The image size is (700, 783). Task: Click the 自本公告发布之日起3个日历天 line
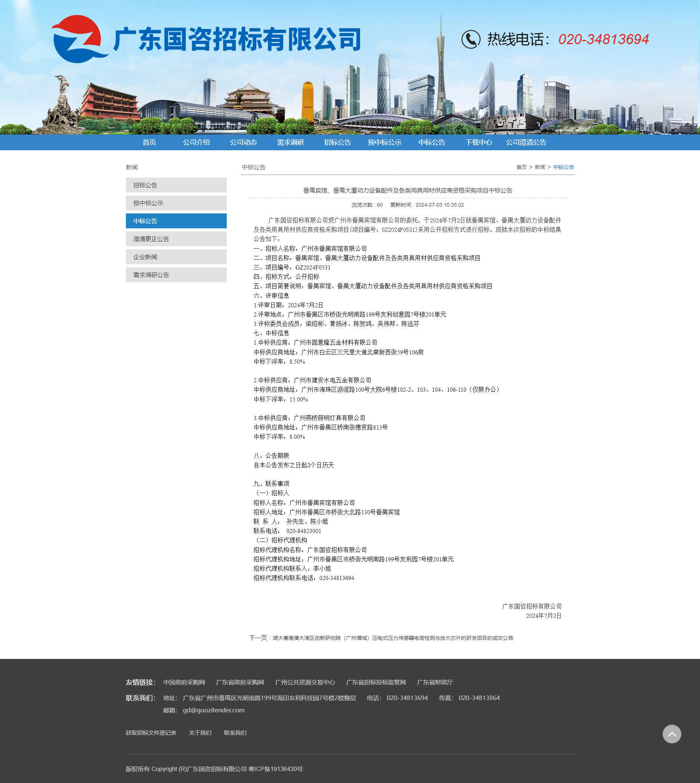294,465
